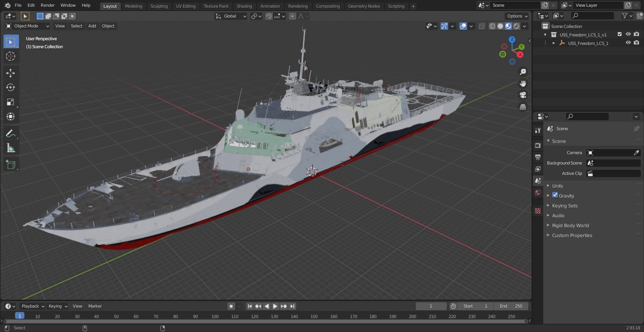The image size is (644, 332).
Task: Click the outliner filter funnel icon
Action: click(625, 16)
